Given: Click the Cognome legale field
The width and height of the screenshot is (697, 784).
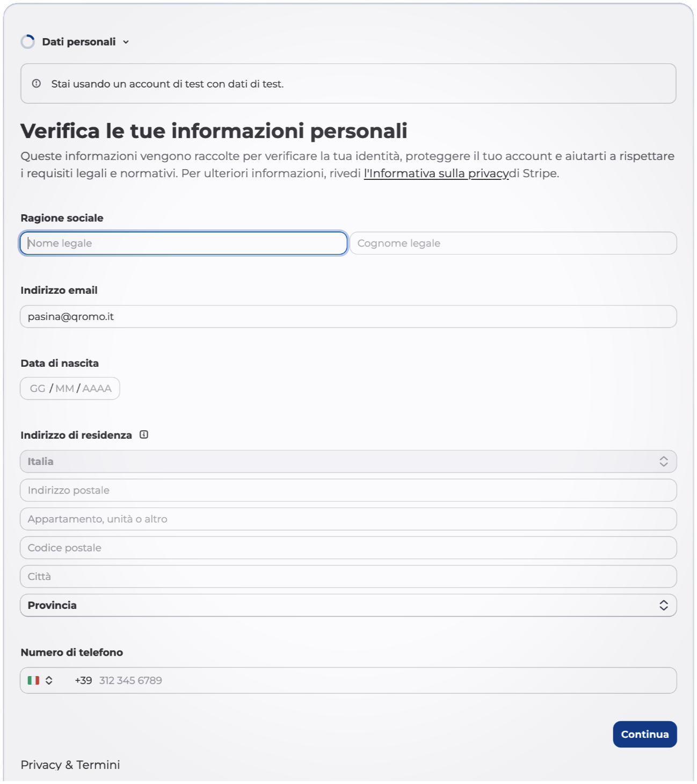Looking at the screenshot, I should point(513,243).
